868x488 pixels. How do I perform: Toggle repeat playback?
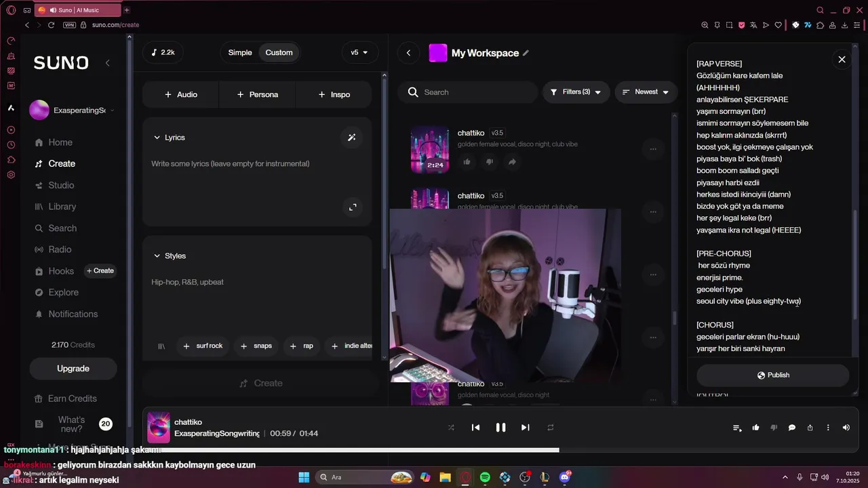(550, 428)
